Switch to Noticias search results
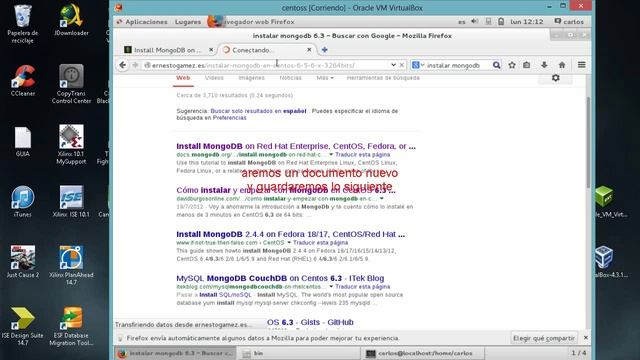The width and height of the screenshot is (640, 360). (291, 78)
